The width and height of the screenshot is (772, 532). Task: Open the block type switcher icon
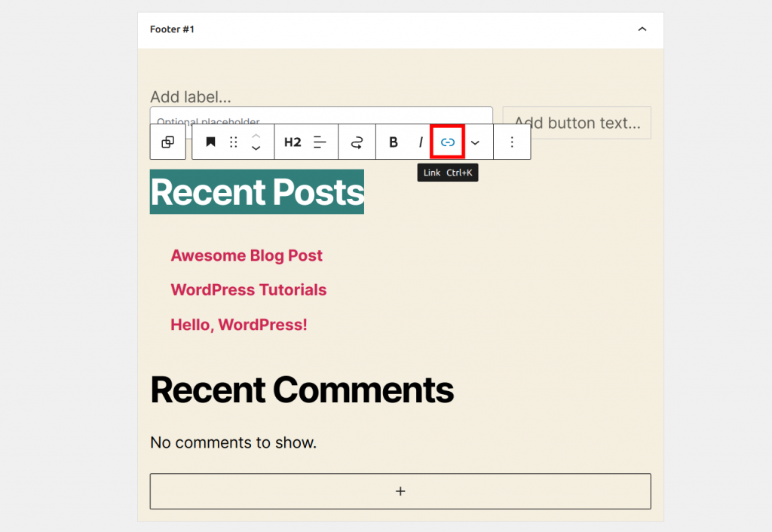point(168,142)
